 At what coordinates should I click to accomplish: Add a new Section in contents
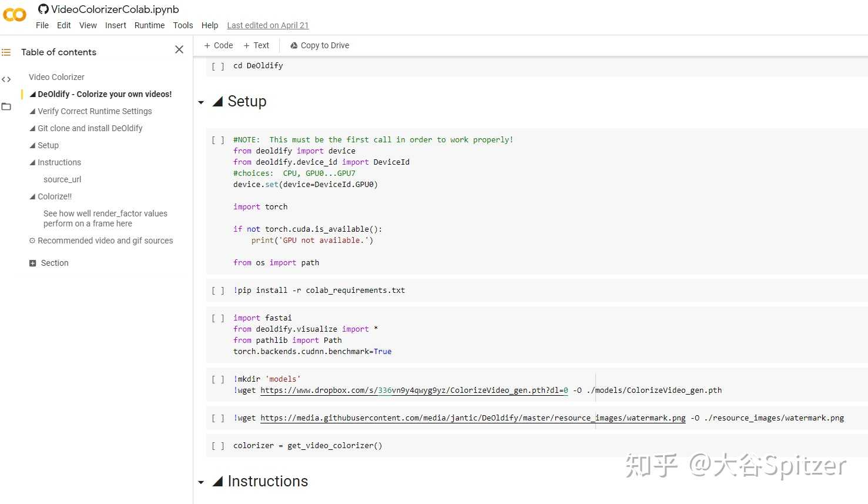[49, 263]
